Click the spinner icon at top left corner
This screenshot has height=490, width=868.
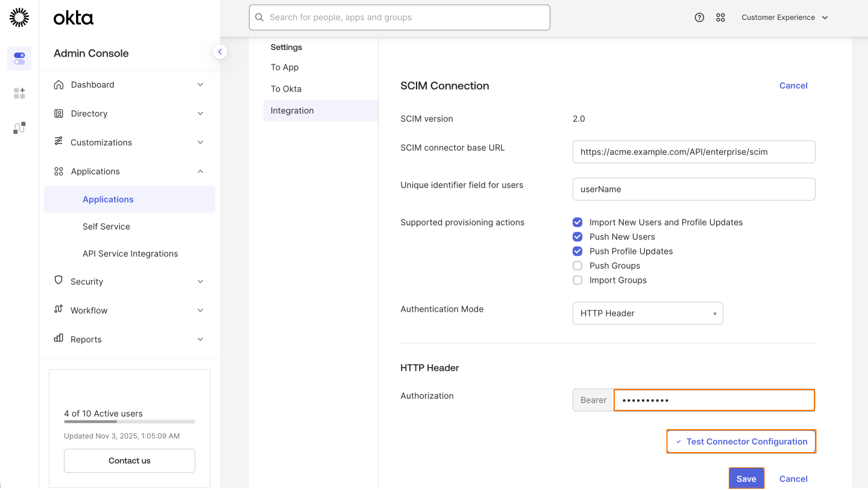pos(19,17)
